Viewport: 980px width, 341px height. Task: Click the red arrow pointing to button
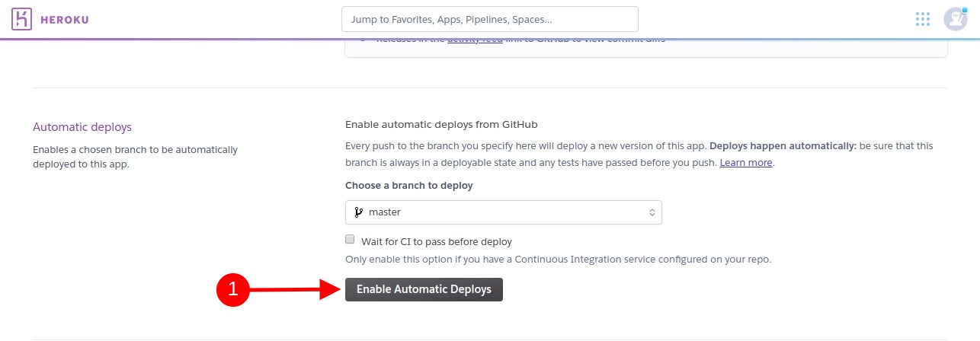tap(296, 289)
